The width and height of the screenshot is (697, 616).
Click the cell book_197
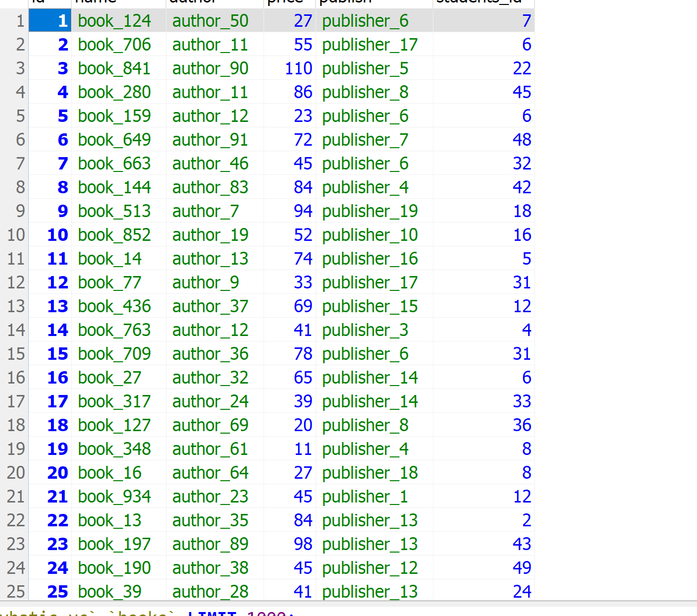pos(118,544)
